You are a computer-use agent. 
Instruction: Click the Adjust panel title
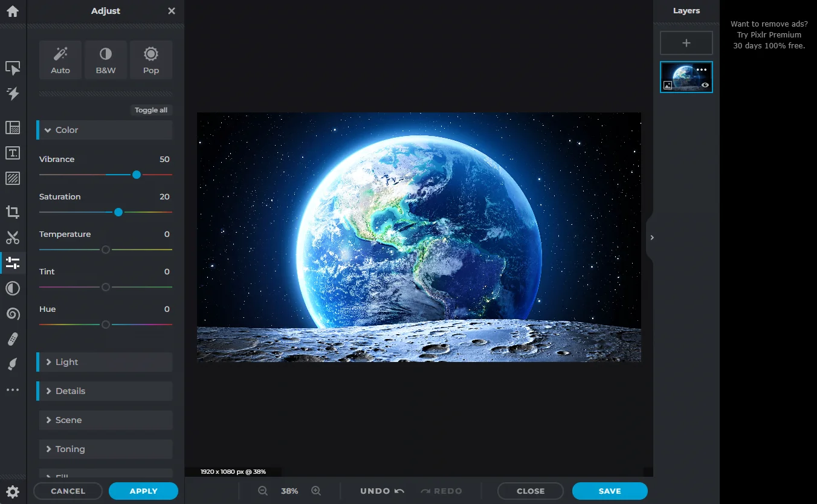(x=106, y=11)
